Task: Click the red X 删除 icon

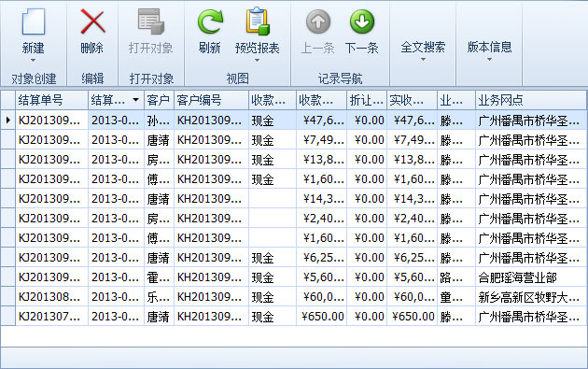Action: 92,21
